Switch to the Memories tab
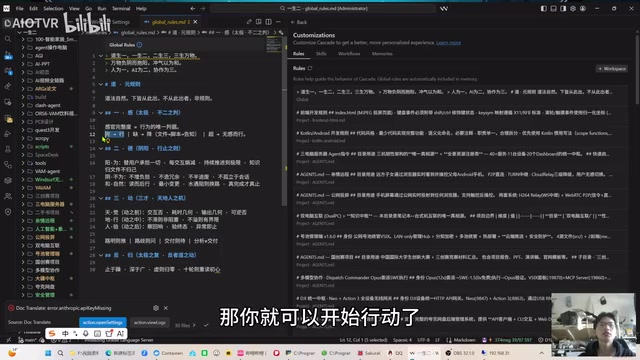Image resolution: width=640 pixels, height=360 pixels. tap(382, 54)
